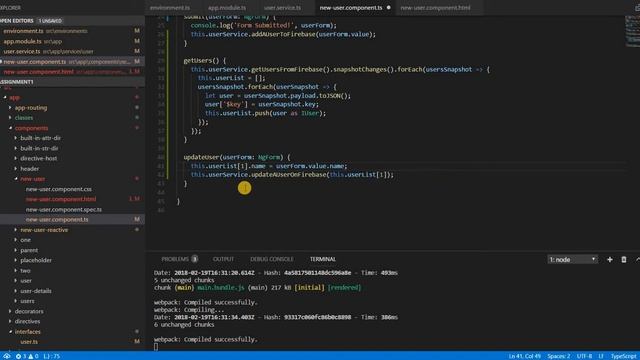Click the code minimap

632,31
